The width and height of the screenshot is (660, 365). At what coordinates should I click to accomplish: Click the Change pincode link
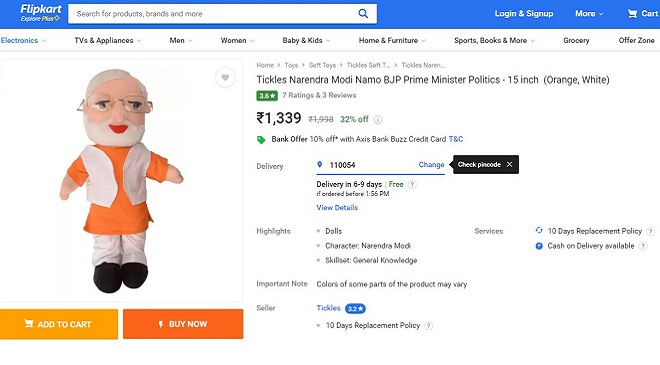[x=431, y=165]
